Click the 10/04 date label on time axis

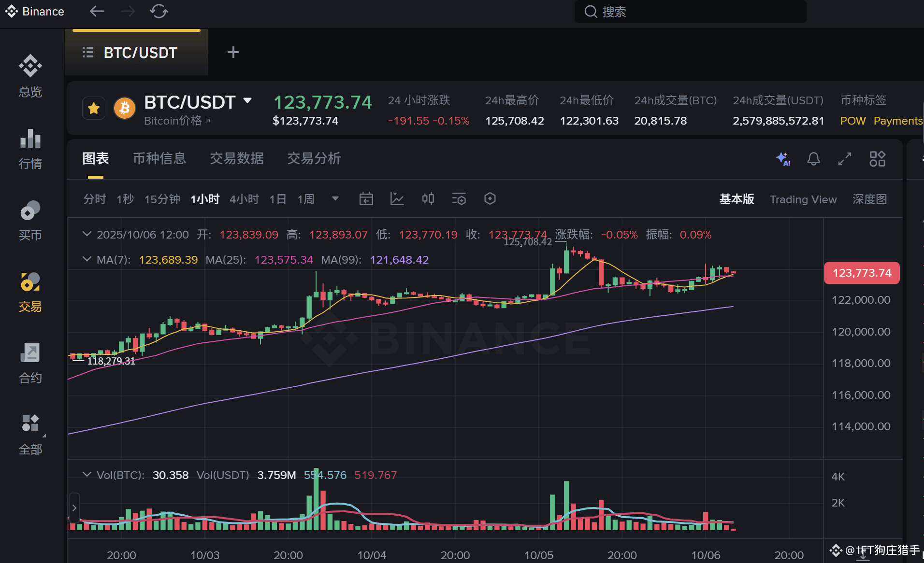(372, 555)
